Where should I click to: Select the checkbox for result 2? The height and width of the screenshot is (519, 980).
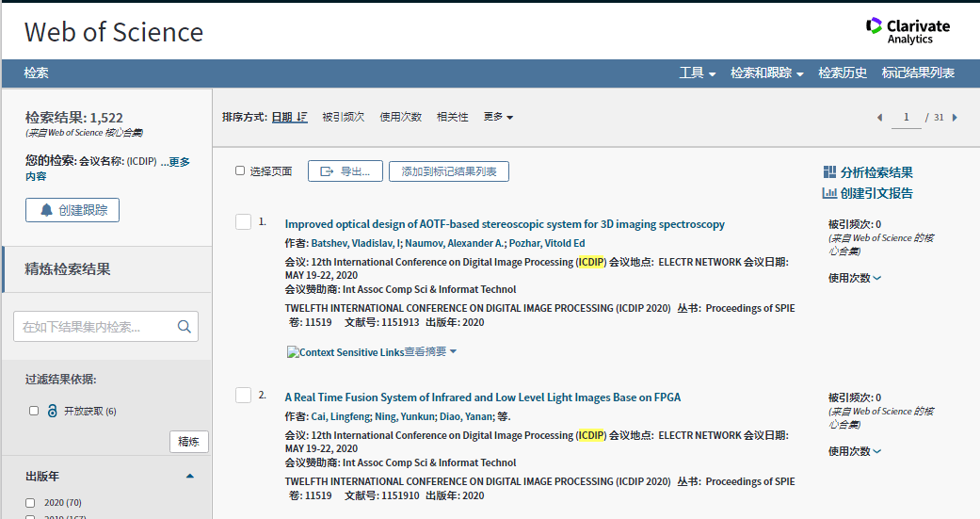243,396
